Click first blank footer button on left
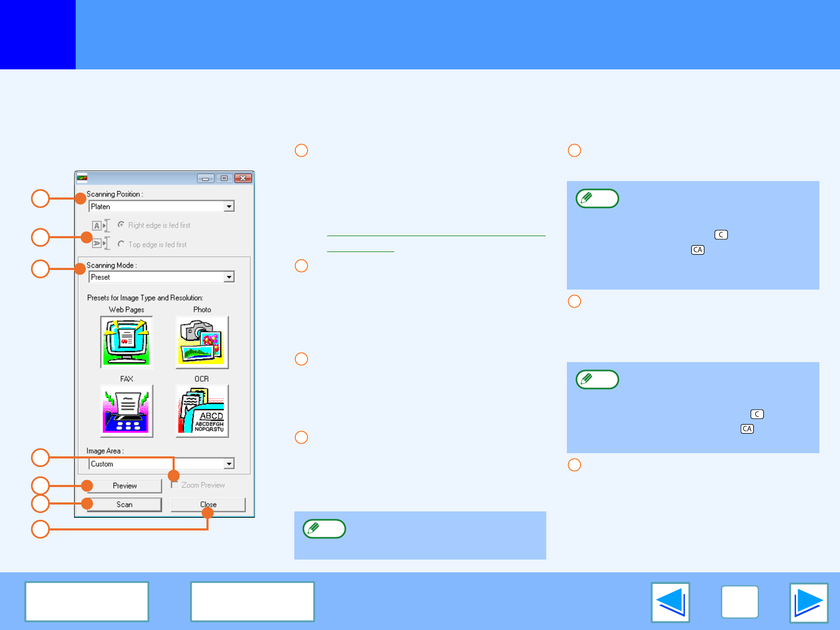 click(87, 601)
